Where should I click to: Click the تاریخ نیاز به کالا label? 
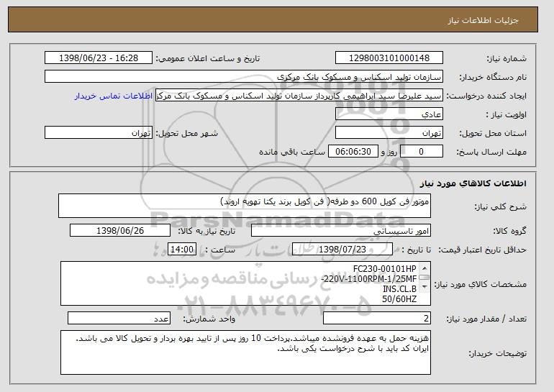[206, 231]
